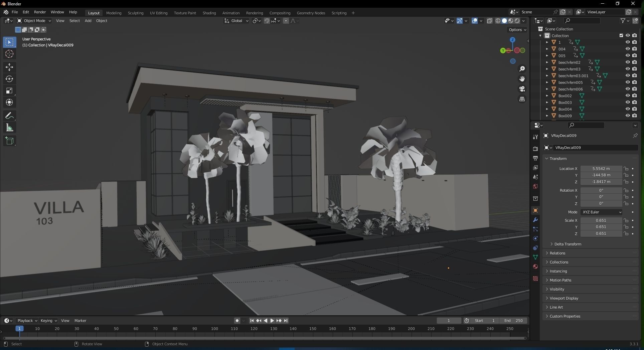644x350 pixels.
Task: Activate the Rotate tool
Action: [9, 79]
